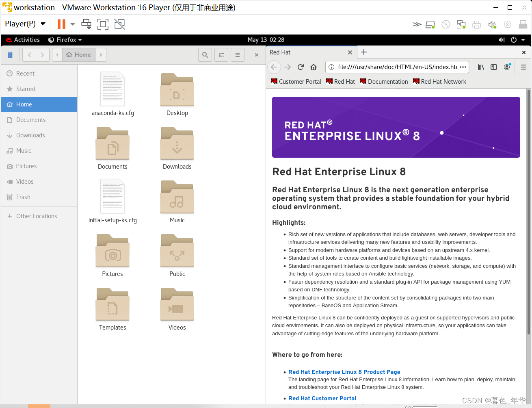Viewport: 532px width, 408px height.
Task: Pause the virtual machine in VMware toolbar
Action: [61, 24]
